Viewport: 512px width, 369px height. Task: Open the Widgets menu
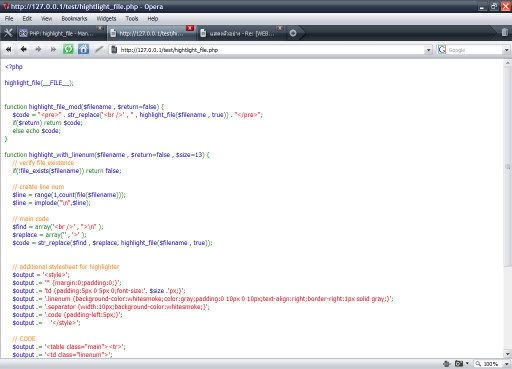(x=106, y=19)
